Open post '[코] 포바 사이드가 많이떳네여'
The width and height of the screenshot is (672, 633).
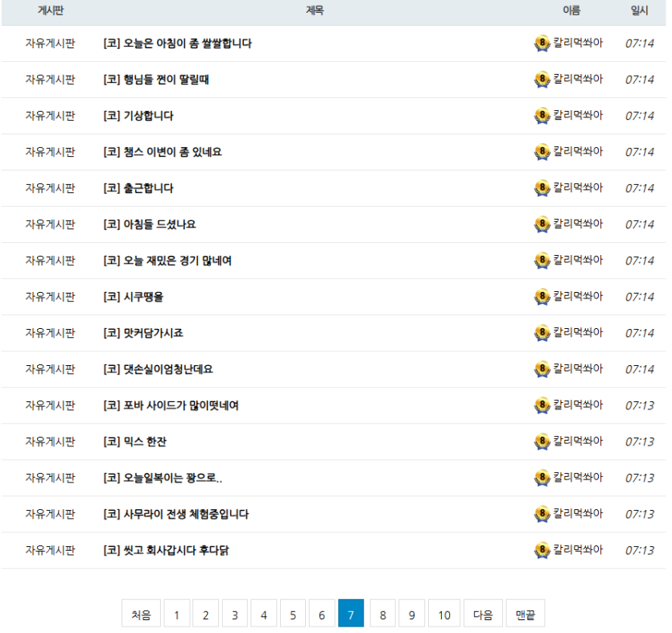click(171, 405)
